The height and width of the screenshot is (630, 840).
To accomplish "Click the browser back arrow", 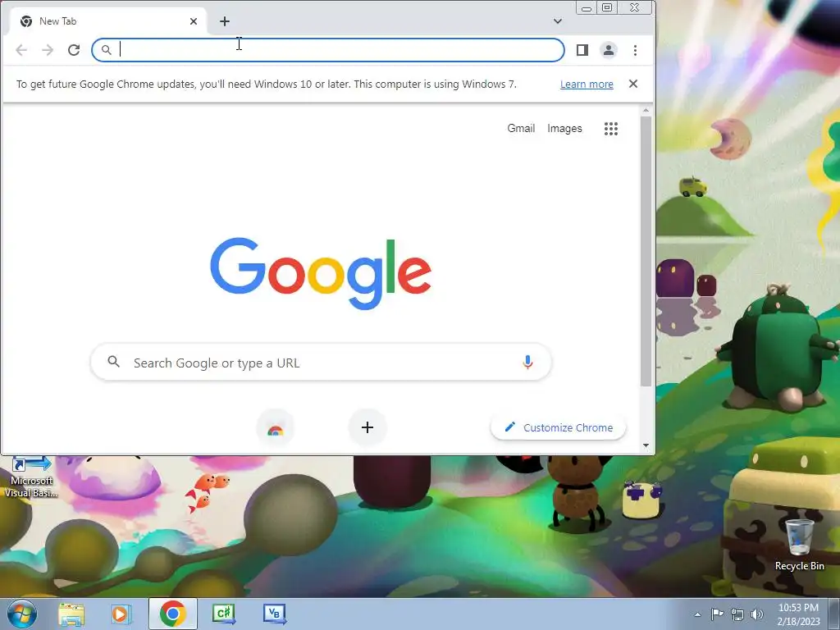I will pos(21,50).
